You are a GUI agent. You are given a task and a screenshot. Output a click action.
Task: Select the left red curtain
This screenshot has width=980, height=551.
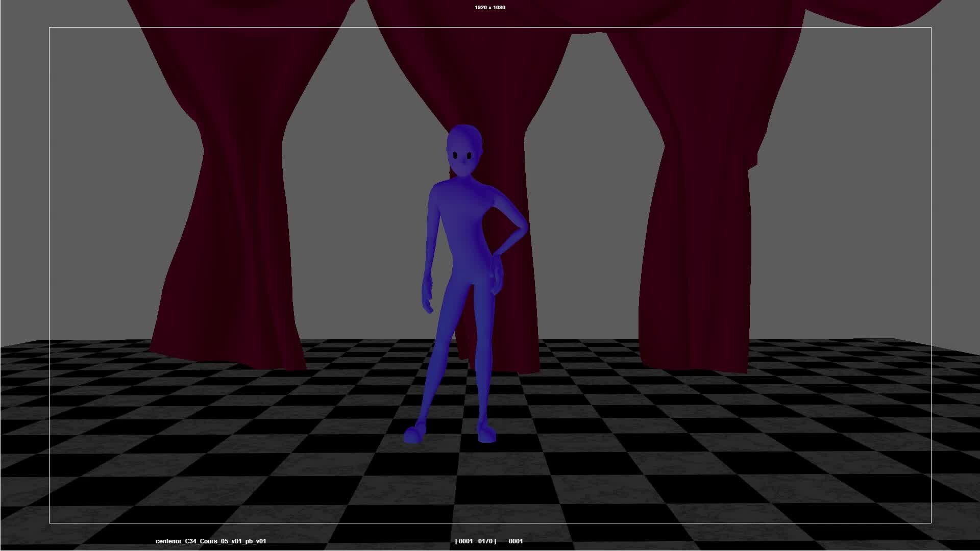click(240, 204)
